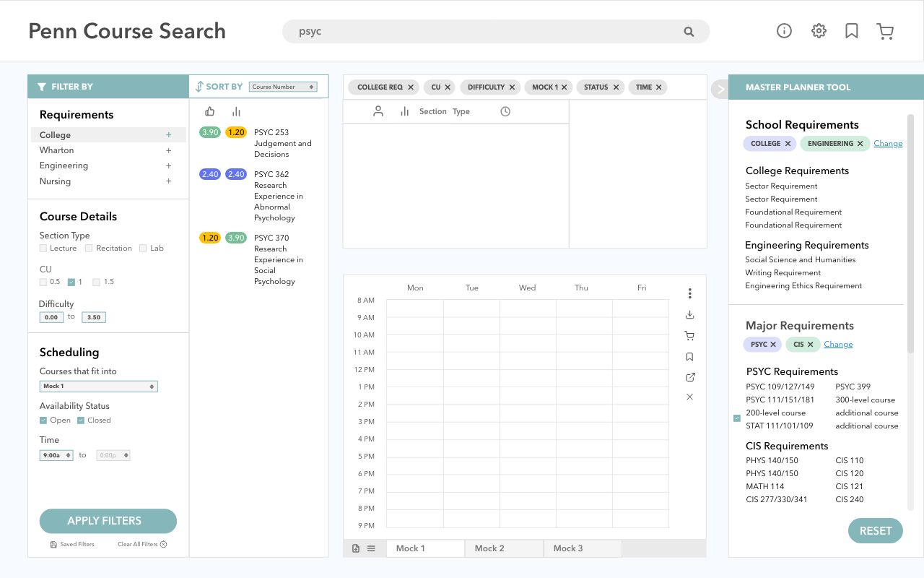Open the Course Number sort dropdown
The width and height of the screenshot is (924, 578).
[x=283, y=87]
